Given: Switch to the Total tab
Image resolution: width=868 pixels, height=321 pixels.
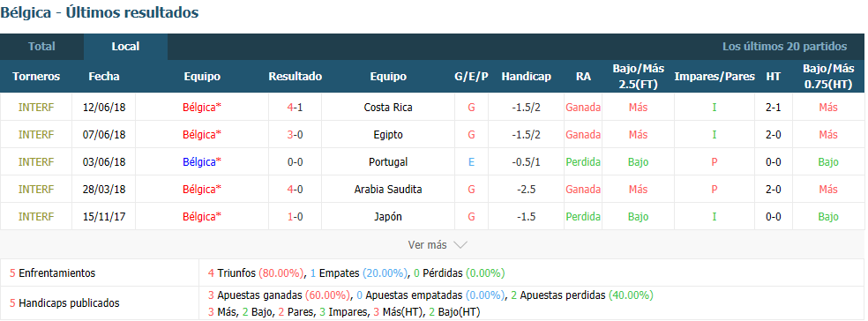Looking at the screenshot, I should tap(42, 47).
